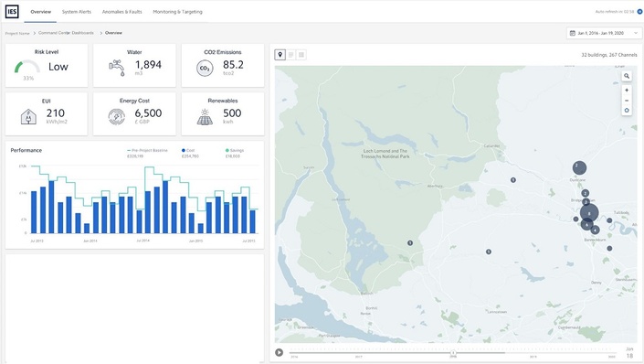Viewport: 644px width, 364px height.
Task: Reset map to home view
Action: point(627,111)
